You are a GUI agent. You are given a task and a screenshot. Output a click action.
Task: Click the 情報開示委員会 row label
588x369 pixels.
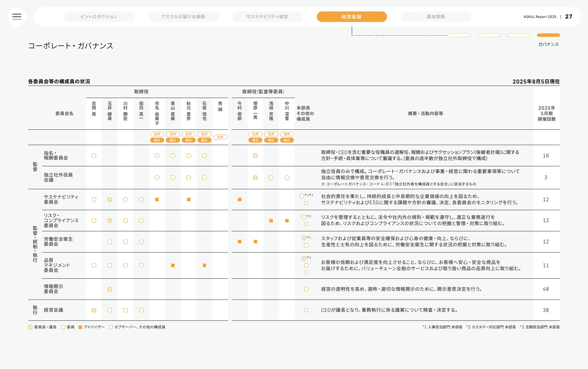click(x=53, y=289)
